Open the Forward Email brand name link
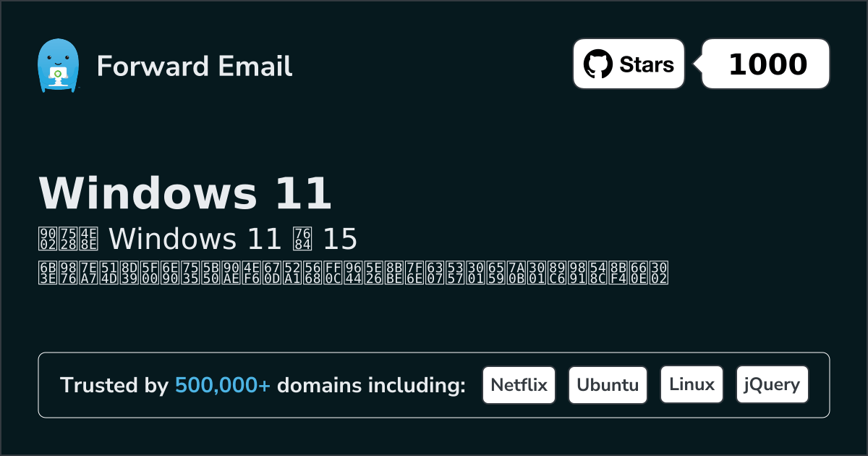 pyautogui.click(x=194, y=66)
